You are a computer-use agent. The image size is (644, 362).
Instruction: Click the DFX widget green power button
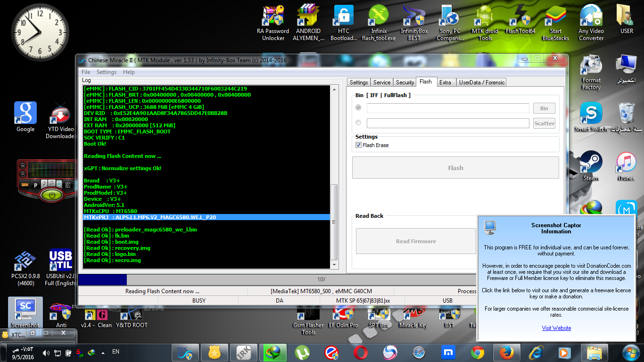(x=52, y=195)
